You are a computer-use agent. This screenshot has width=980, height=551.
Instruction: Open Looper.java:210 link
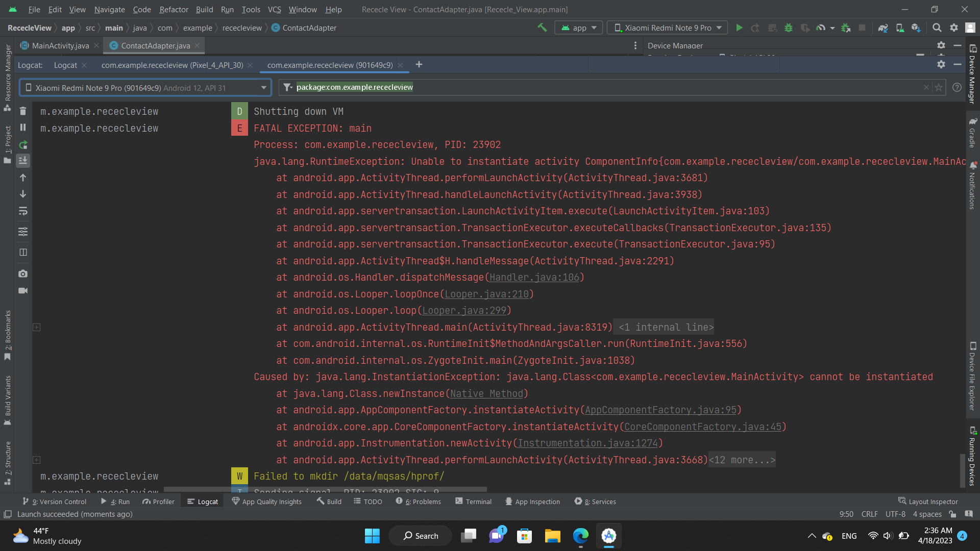pyautogui.click(x=486, y=294)
